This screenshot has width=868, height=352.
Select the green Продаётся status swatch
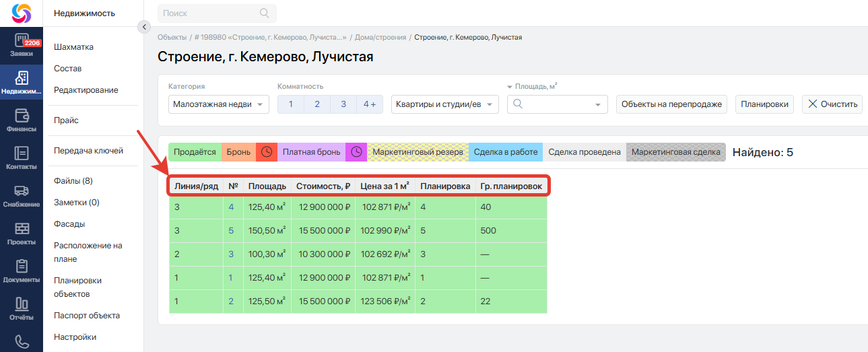point(195,152)
